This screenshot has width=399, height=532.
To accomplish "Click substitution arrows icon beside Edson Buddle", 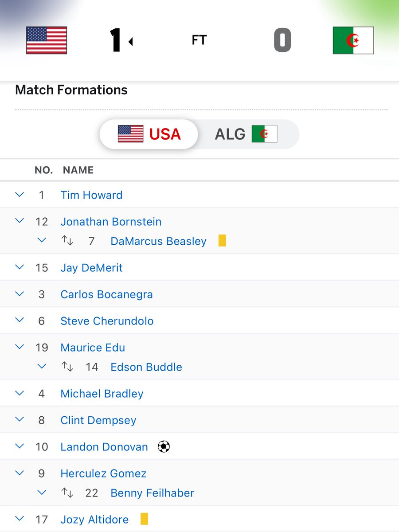I will [67, 367].
